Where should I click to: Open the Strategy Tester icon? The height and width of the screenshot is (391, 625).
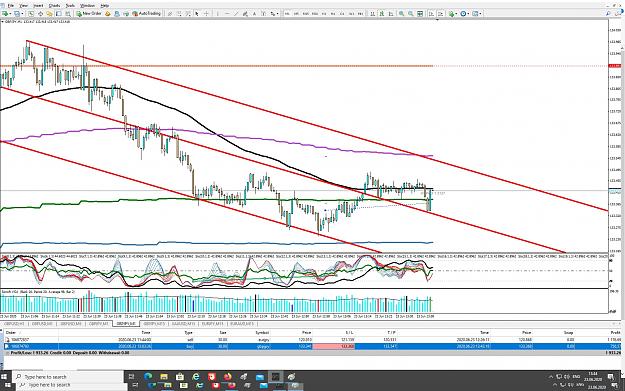(68, 14)
